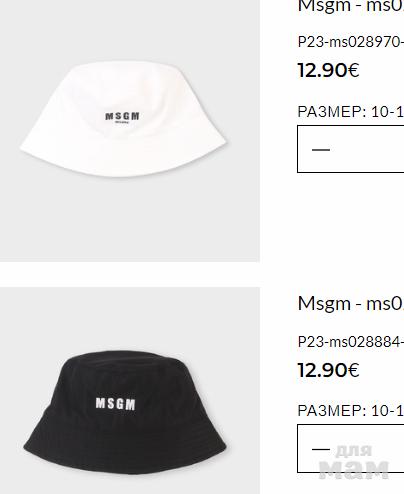Focus the quantity box of the white hat

pyautogui.click(x=351, y=149)
